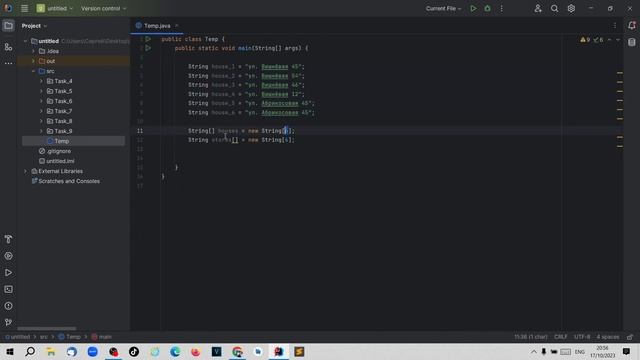Open the Database tool window

[x=632, y=42]
